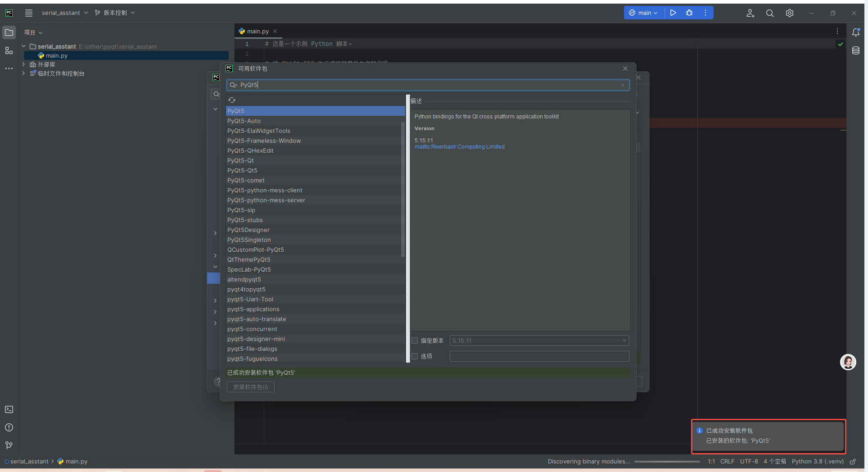The height and width of the screenshot is (472, 868).
Task: Enable the options checkbox
Action: (x=415, y=356)
